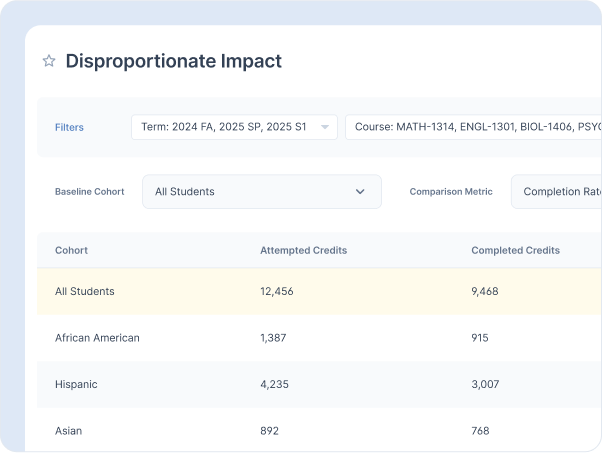Image resolution: width=602 pixels, height=453 pixels.
Task: Click the 4,235 attempted credits value
Action: click(x=274, y=384)
